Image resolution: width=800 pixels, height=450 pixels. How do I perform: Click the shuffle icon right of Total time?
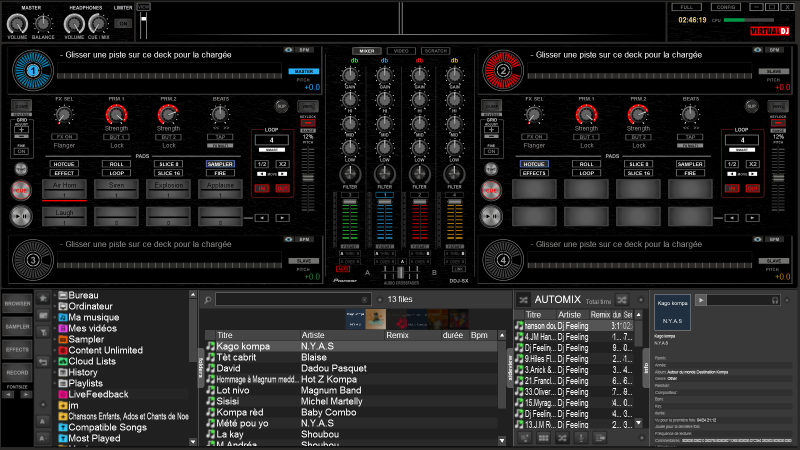pyautogui.click(x=621, y=300)
